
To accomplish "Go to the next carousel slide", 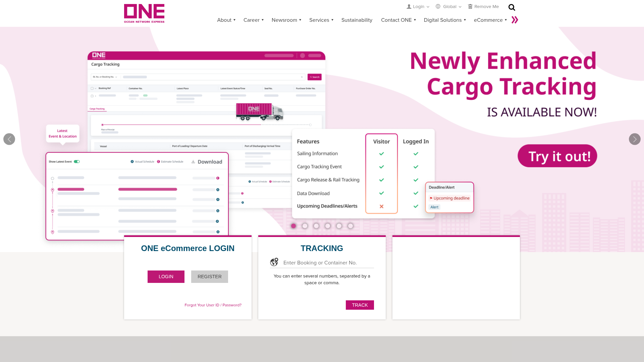I will [x=635, y=139].
